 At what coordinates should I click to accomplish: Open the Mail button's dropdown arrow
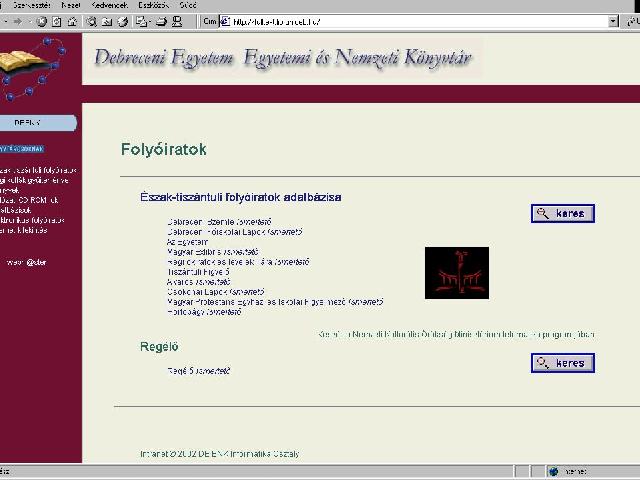pos(150,22)
